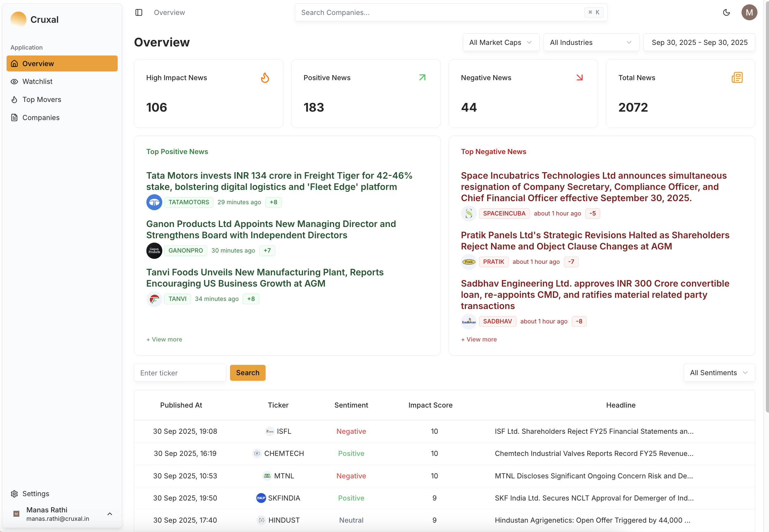Click the Tata Motors company logo
Viewport: 769px width, 532px height.
(154, 202)
